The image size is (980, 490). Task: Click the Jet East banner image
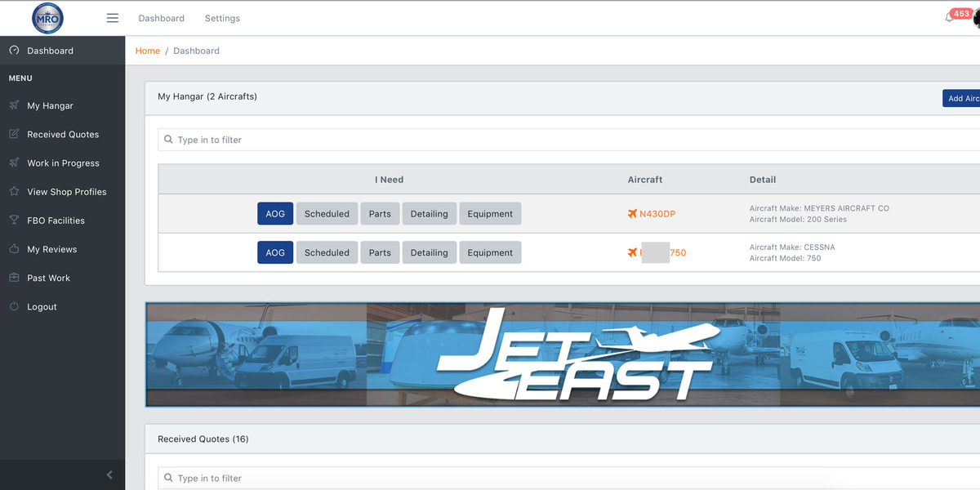click(562, 355)
